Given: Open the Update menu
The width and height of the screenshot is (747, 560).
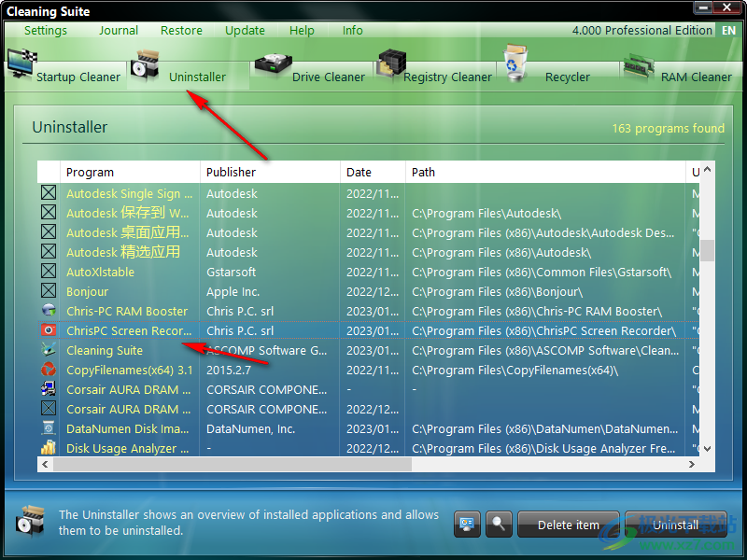Looking at the screenshot, I should click(x=245, y=31).
